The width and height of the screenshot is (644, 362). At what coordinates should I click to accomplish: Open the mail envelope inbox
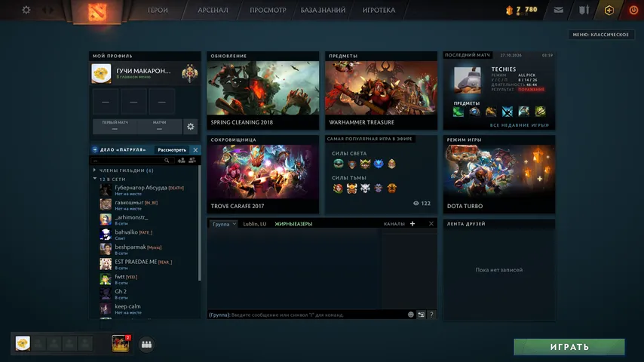(x=559, y=10)
